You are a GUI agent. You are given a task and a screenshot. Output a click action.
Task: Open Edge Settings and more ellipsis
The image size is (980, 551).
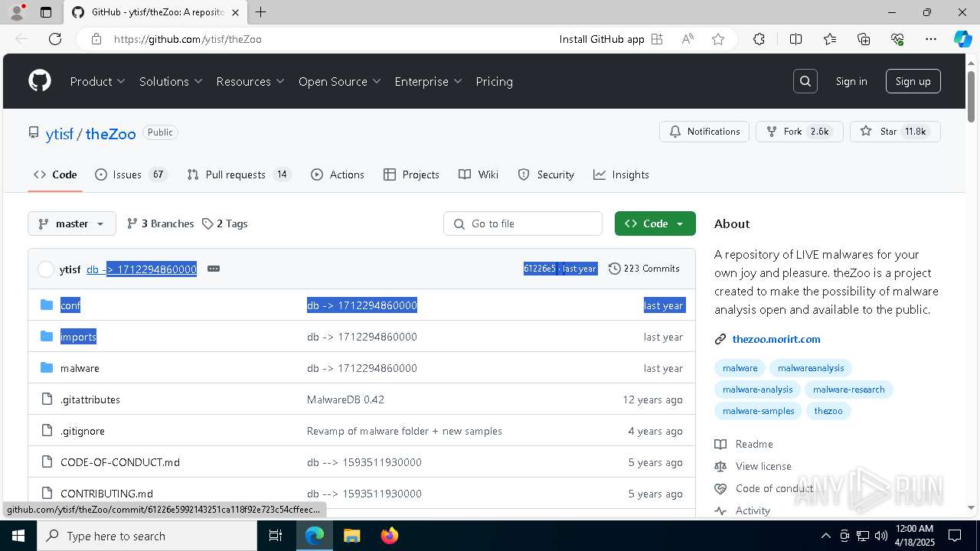click(931, 39)
